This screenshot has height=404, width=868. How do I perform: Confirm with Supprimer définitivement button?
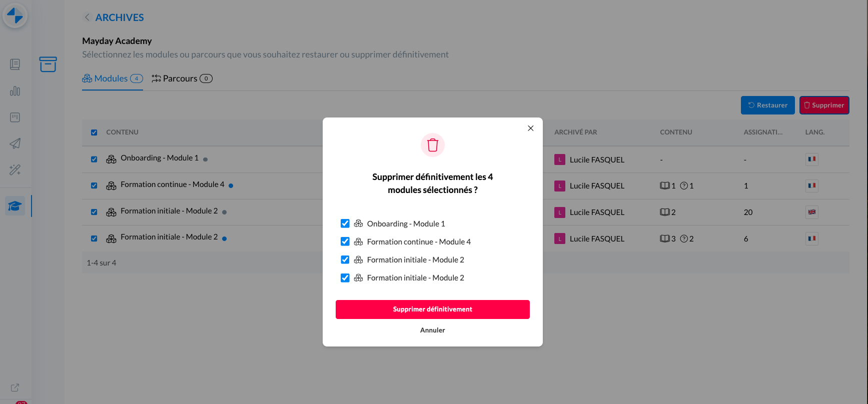(432, 309)
